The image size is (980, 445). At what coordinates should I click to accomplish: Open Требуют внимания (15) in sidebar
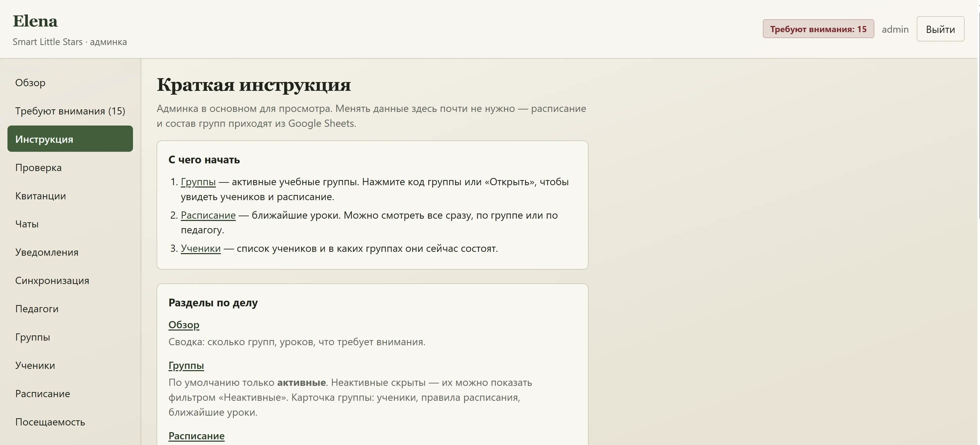[70, 111]
